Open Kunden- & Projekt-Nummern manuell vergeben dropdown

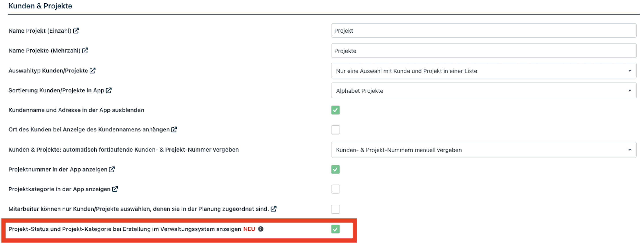[483, 150]
